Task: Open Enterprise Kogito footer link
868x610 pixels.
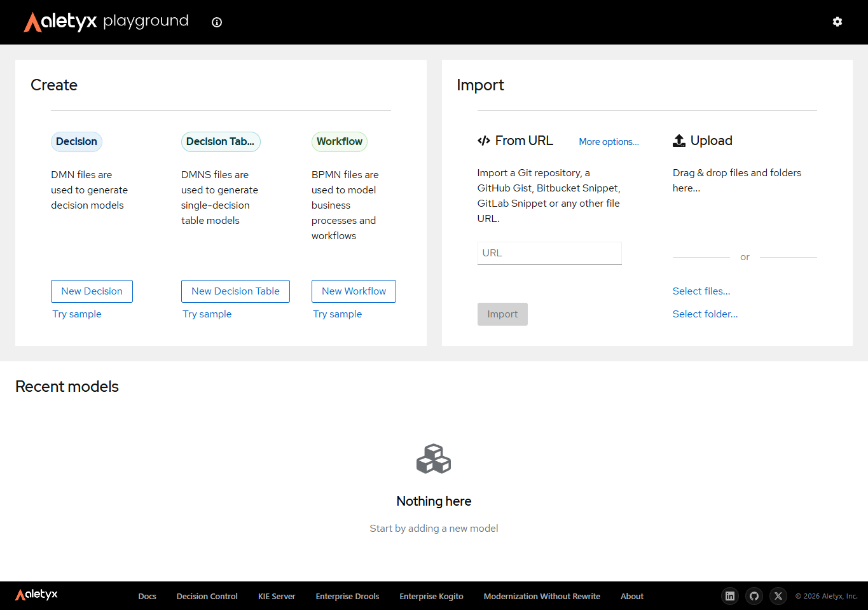Action: click(431, 597)
